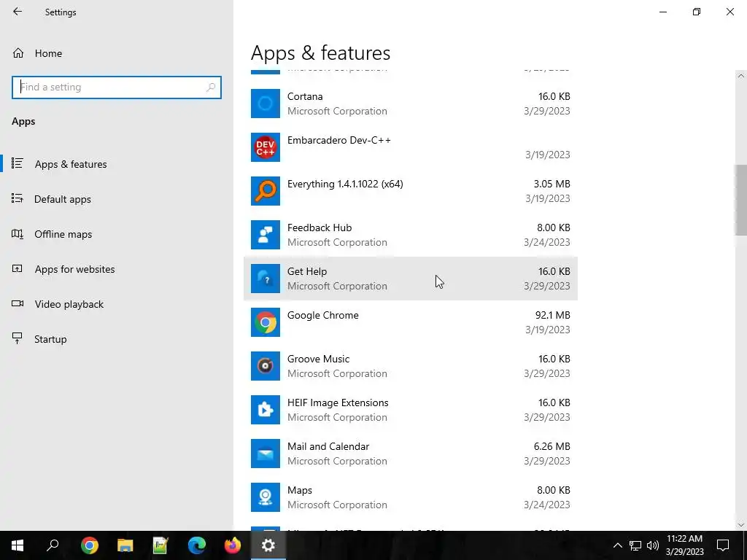Select Everything 1.4.1.1022 (x64) entry name

[345, 184]
